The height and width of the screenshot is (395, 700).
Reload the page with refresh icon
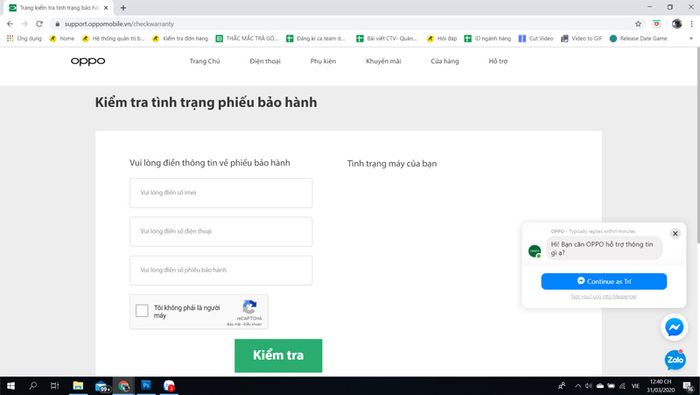39,24
